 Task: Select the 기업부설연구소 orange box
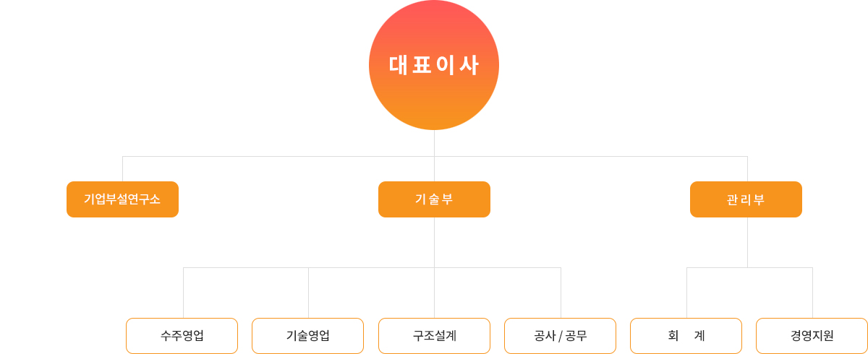point(122,199)
